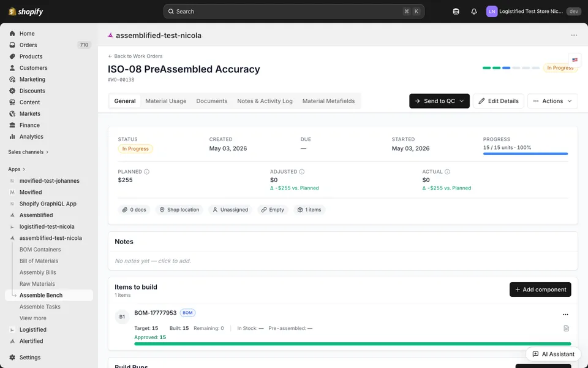Click the LN store avatar

(x=492, y=12)
